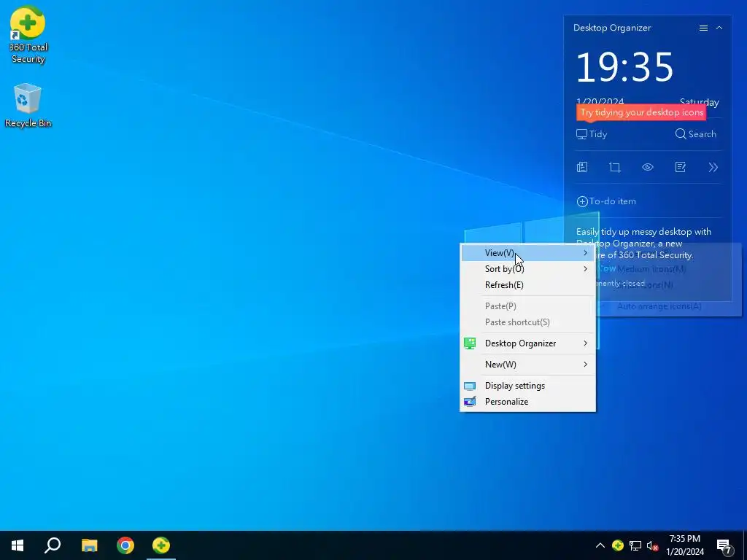Click the Display settings monitor icon

click(x=470, y=386)
